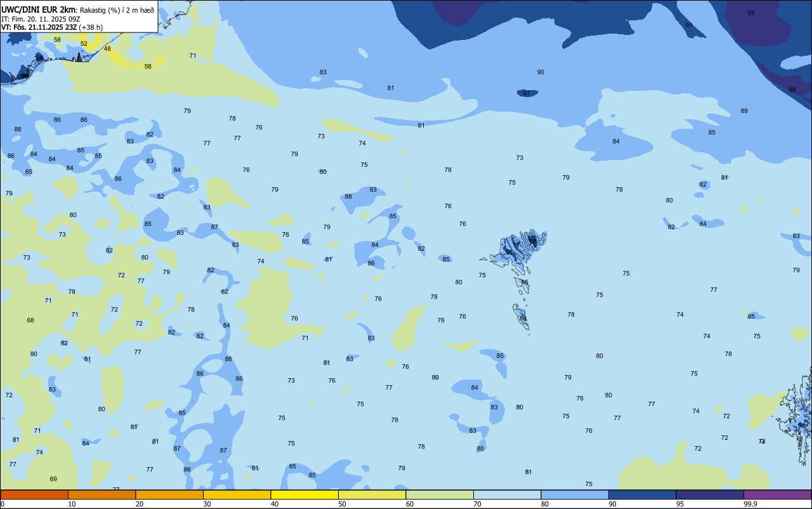
Task: Click the purple legend swatch above 99.9
Action: coord(777,494)
